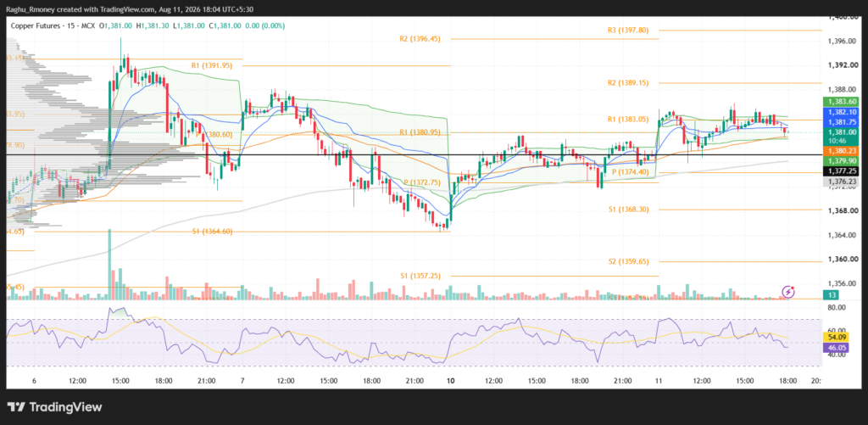
Task: Click the R1 (1391.95) pivot label
Action: [212, 65]
